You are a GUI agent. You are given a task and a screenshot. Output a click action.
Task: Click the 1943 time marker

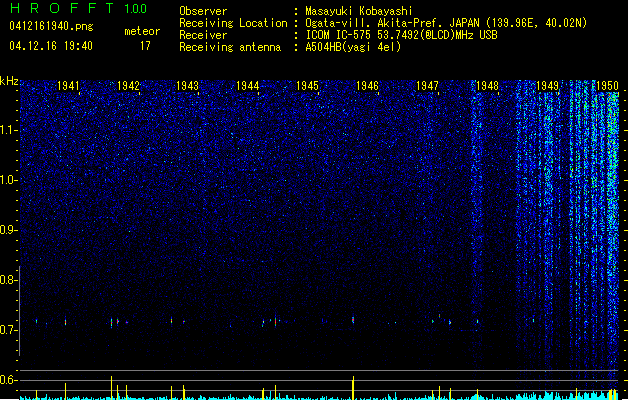[187, 86]
